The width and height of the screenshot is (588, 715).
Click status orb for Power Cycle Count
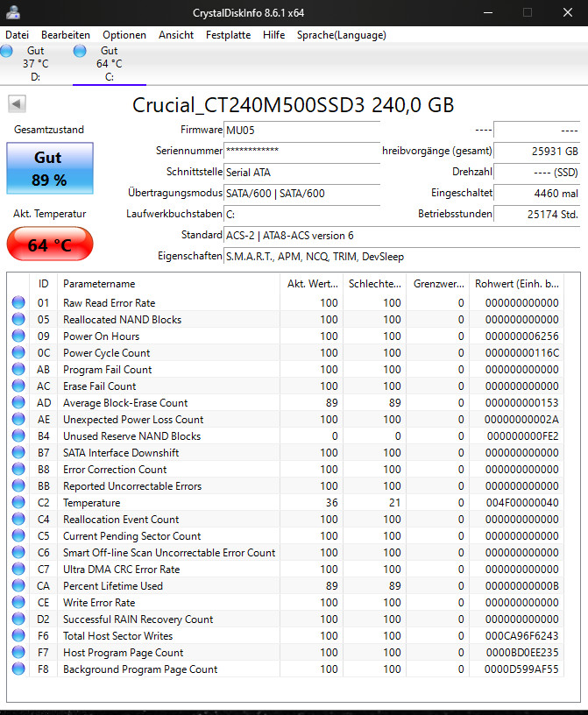click(x=18, y=352)
